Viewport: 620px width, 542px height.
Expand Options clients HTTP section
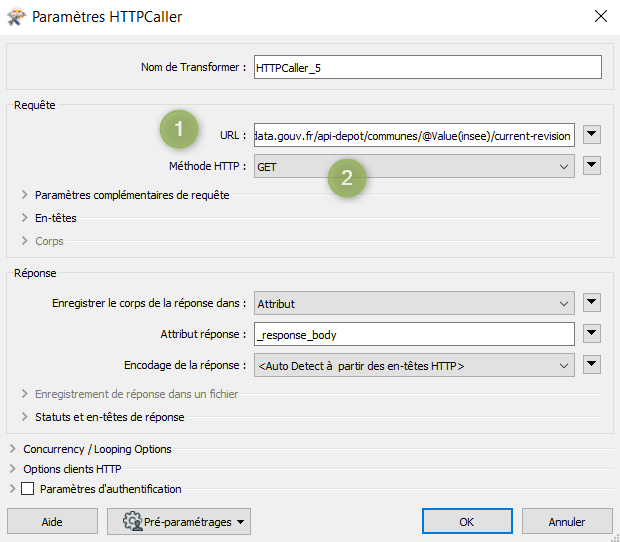(x=13, y=468)
